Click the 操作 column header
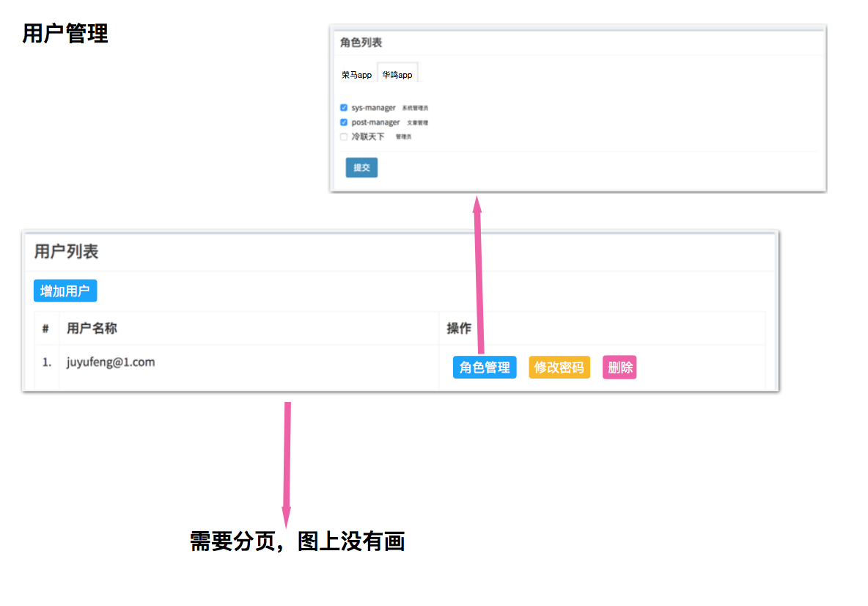This screenshot has height=606, width=868. [x=459, y=328]
